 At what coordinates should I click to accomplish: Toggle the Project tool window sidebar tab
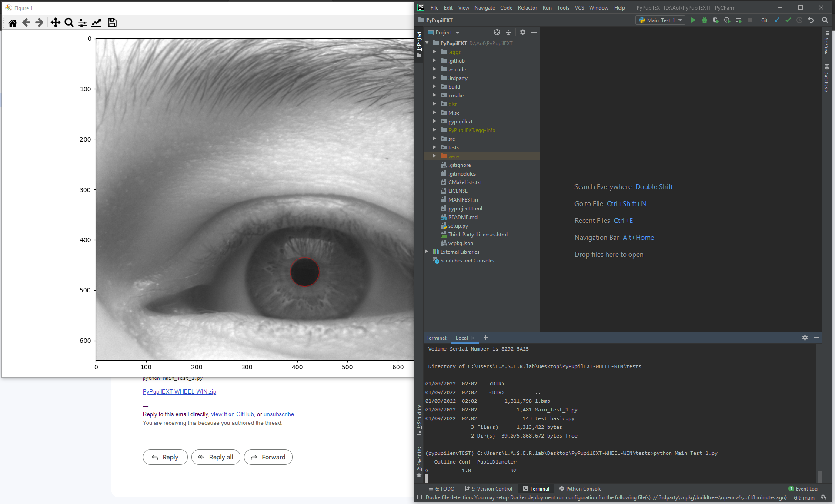[419, 44]
